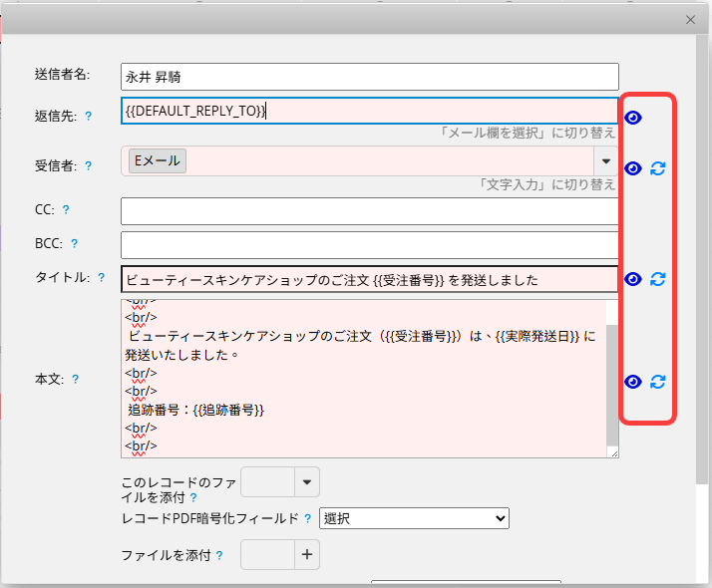The width and height of the screenshot is (712, 588).
Task: Expand the 受信者 dropdown arrow
Action: click(x=605, y=161)
